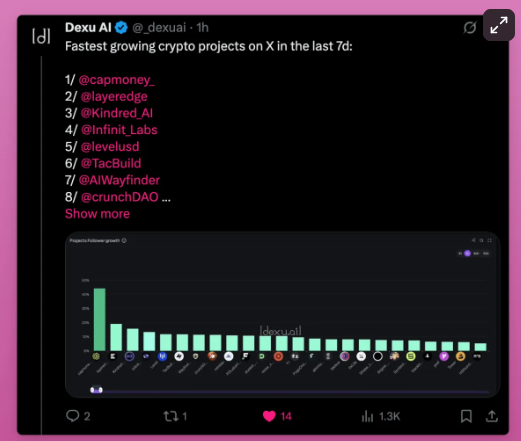Viewport: 521px width, 441px height.
Task: Repost the Dexu AI tweet
Action: point(175,416)
